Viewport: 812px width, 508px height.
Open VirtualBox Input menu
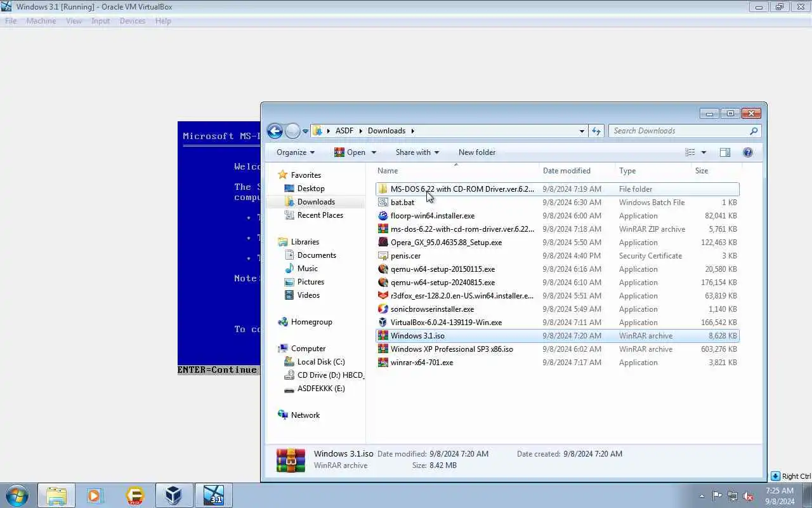[100, 21]
